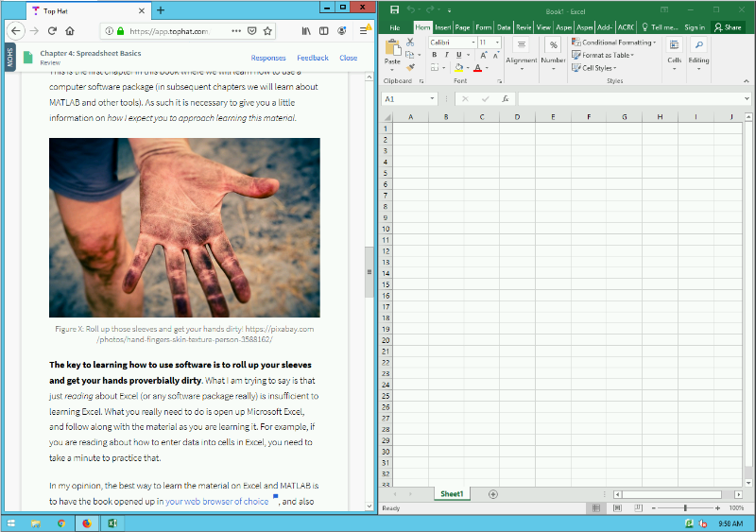The height and width of the screenshot is (532, 756).
Task: Toggle Bold formatting in Excel
Action: [x=434, y=55]
